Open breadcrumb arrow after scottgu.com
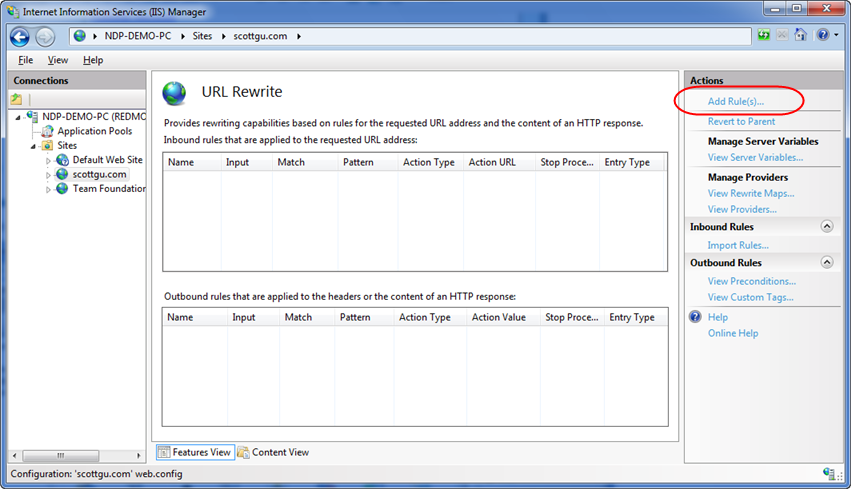Screen dimensions: 851x489 tap(299, 36)
